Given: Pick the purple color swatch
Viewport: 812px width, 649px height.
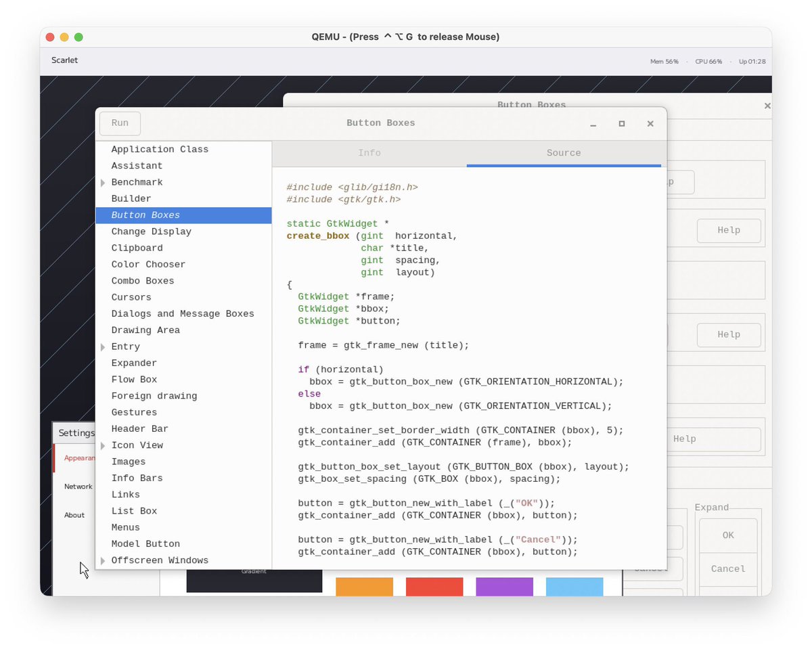Looking at the screenshot, I should (505, 586).
